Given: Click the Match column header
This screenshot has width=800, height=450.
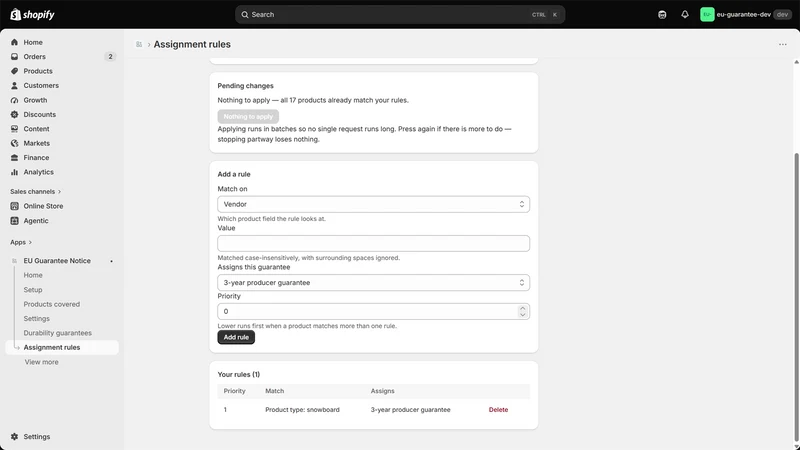Looking at the screenshot, I should (x=274, y=391).
